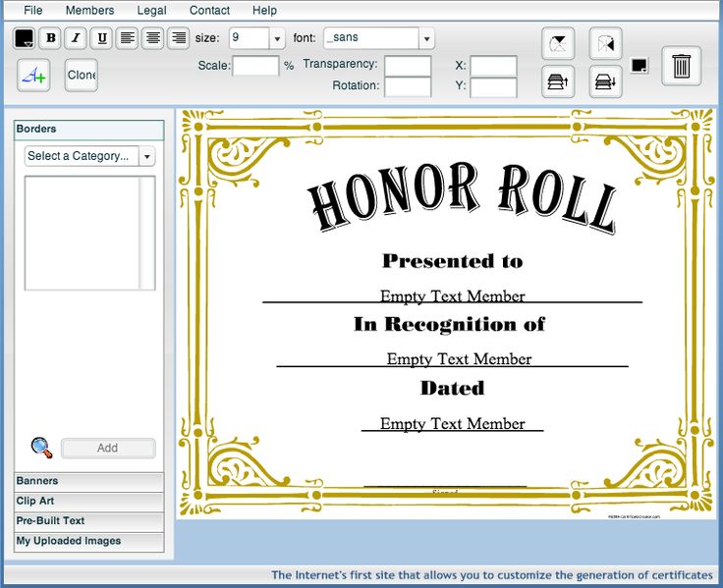723x588 pixels.
Task: Open the Members menu
Action: pyautogui.click(x=90, y=10)
